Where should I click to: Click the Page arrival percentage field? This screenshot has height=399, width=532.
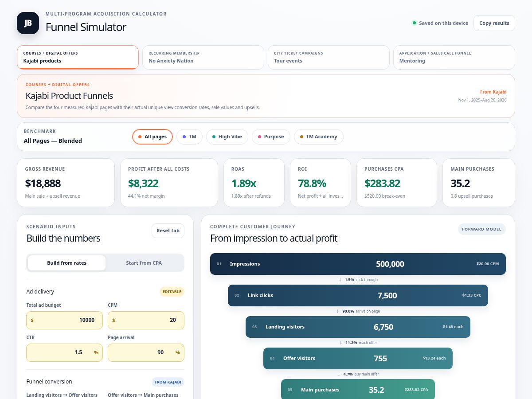pyautogui.click(x=146, y=352)
